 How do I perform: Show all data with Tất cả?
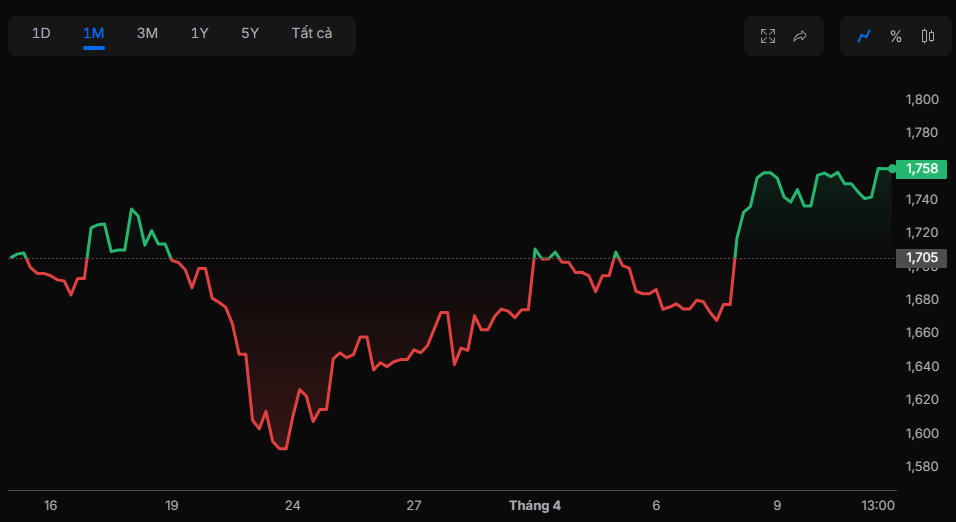point(312,34)
